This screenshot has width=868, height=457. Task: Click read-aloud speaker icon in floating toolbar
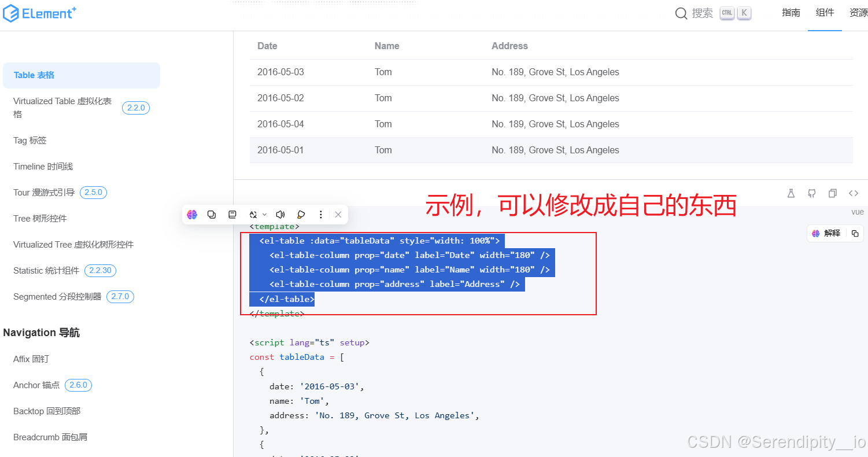tap(280, 215)
